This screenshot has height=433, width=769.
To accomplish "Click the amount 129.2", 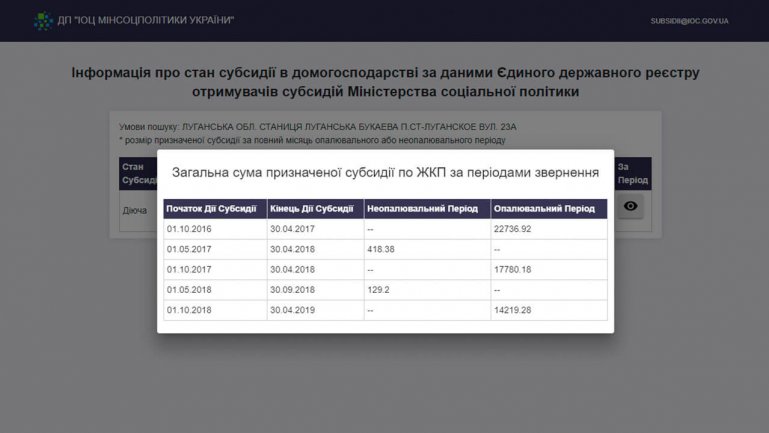I will point(378,290).
